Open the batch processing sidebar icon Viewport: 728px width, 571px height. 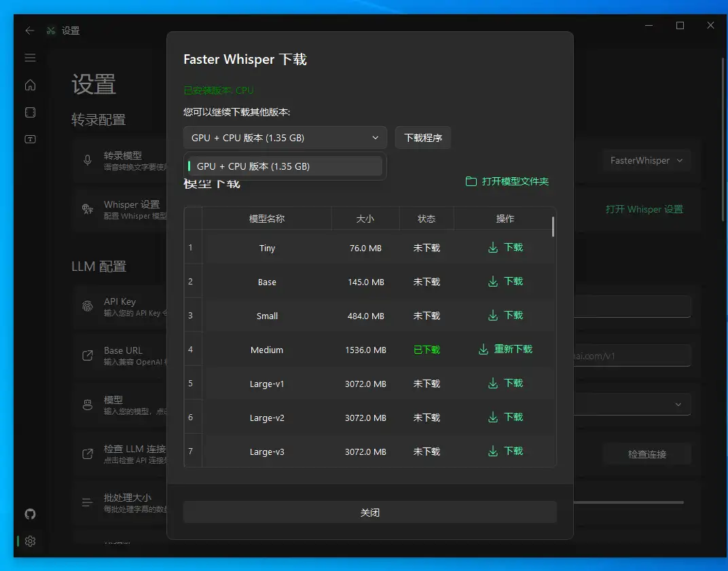(30, 112)
